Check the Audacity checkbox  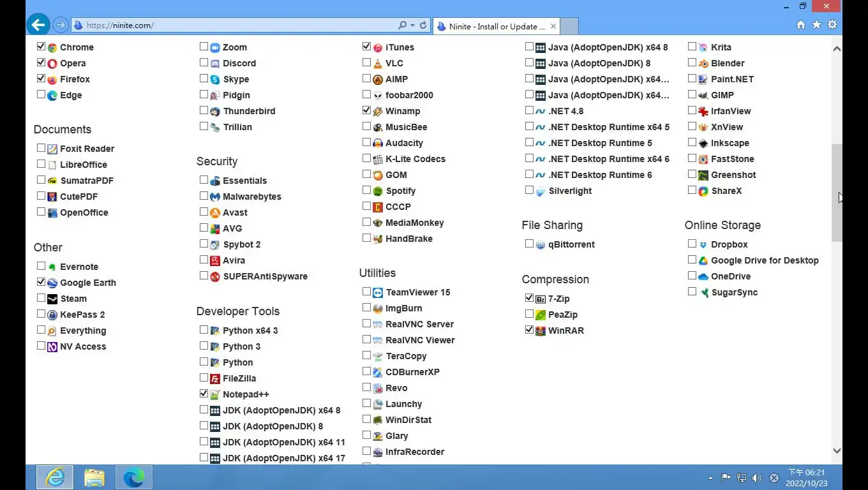tap(366, 142)
